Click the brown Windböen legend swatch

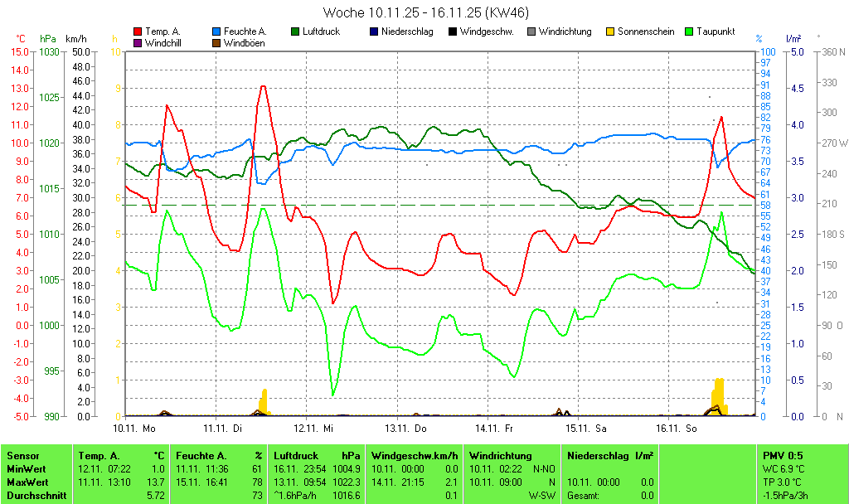(217, 42)
